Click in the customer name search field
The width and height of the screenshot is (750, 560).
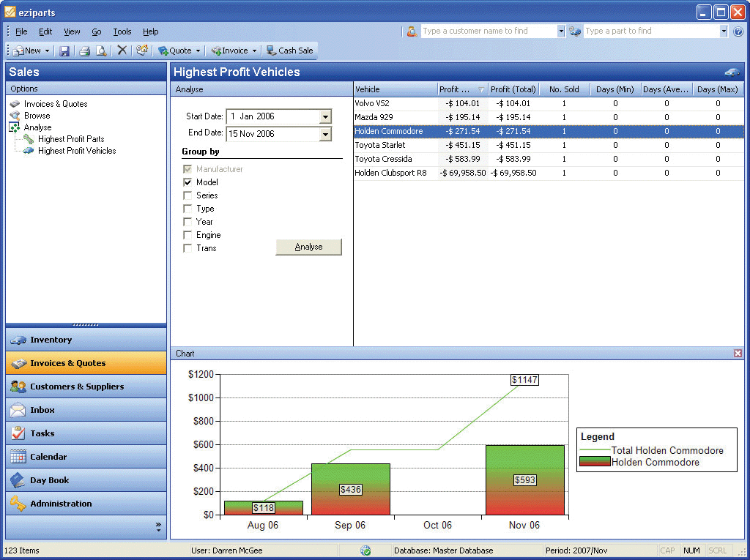(489, 31)
